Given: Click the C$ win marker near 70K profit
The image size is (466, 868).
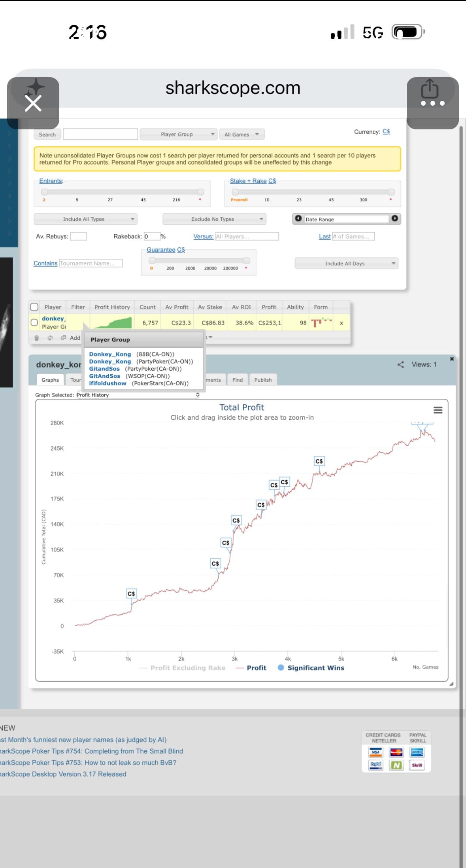Looking at the screenshot, I should pyautogui.click(x=215, y=563).
